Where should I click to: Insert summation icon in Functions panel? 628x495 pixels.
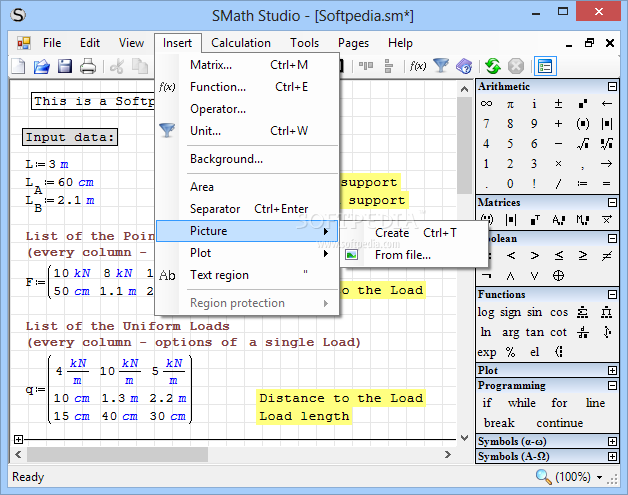583,312
